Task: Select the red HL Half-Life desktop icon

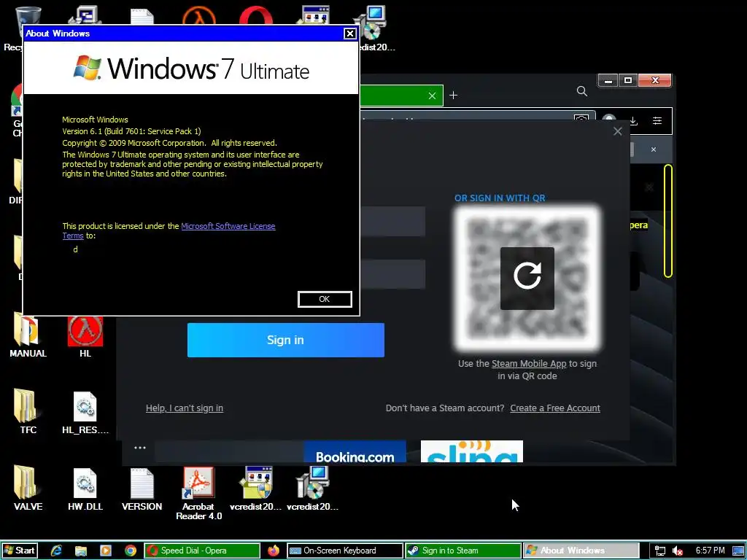Action: [85, 337]
